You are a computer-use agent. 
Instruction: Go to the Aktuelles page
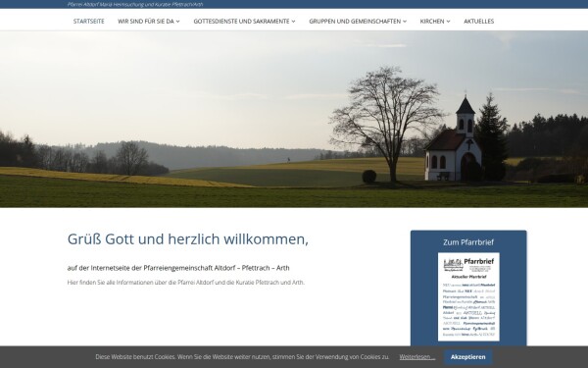(479, 22)
